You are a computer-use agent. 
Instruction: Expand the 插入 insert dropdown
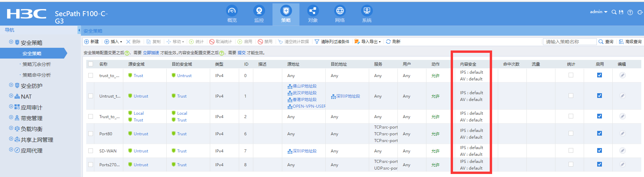click(x=114, y=42)
